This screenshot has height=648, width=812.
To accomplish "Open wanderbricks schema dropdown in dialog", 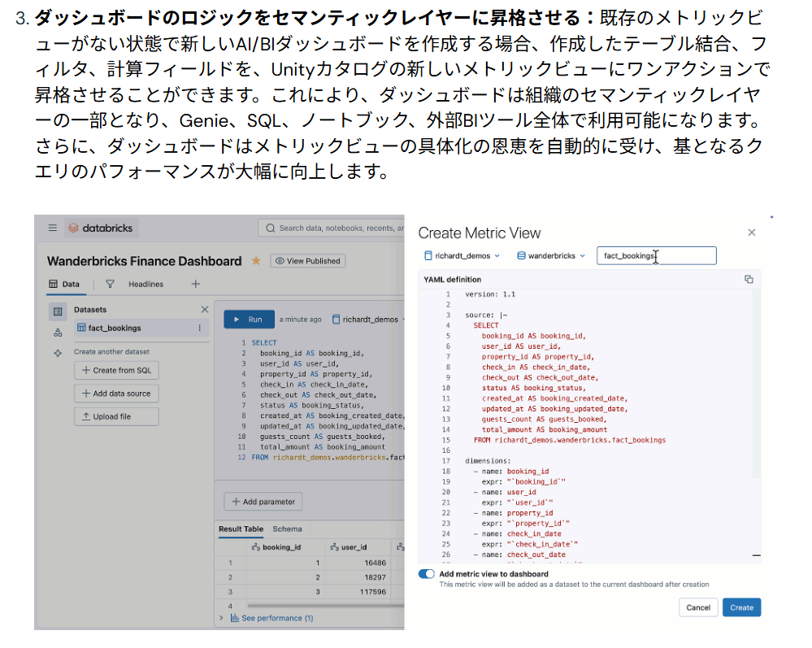I will (551, 255).
